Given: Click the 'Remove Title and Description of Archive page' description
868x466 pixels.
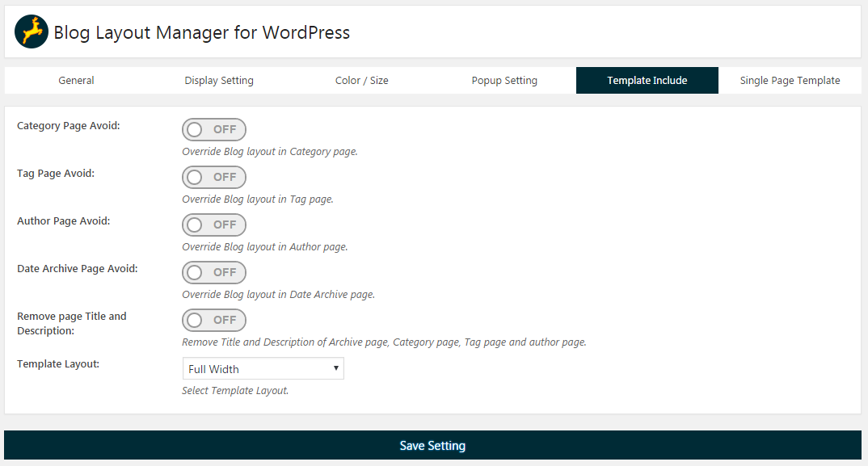Looking at the screenshot, I should tap(384, 342).
